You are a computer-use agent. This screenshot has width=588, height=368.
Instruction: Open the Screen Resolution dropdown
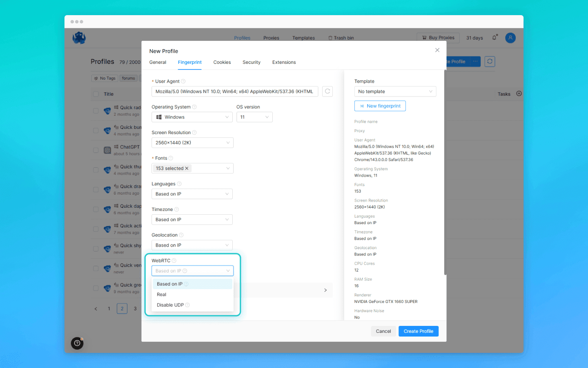[192, 142]
